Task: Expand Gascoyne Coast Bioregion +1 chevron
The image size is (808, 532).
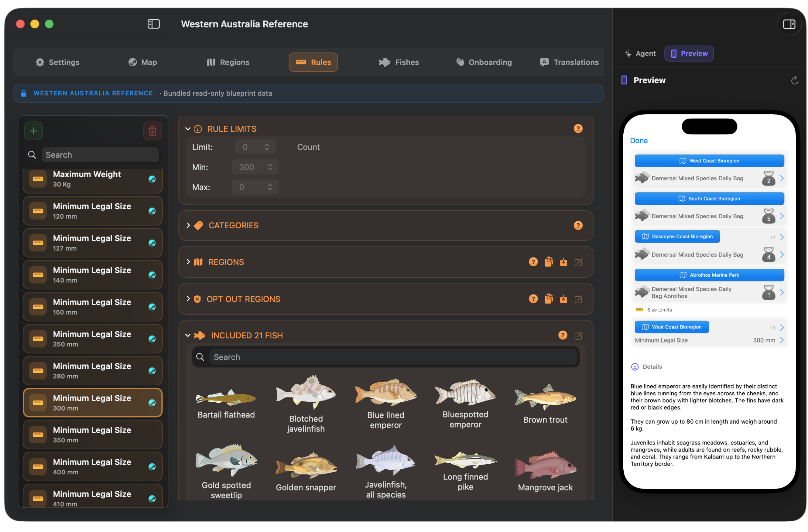Action: [782, 237]
